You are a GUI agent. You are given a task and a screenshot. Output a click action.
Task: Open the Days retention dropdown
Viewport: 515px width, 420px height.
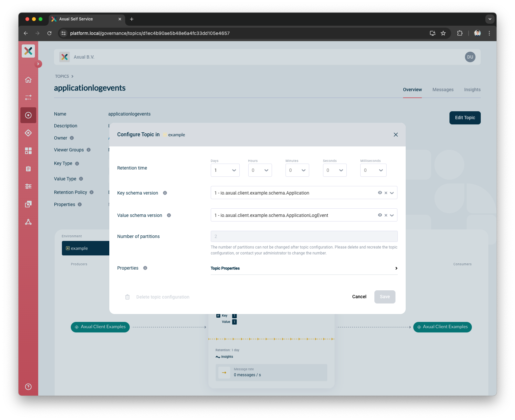click(x=225, y=170)
